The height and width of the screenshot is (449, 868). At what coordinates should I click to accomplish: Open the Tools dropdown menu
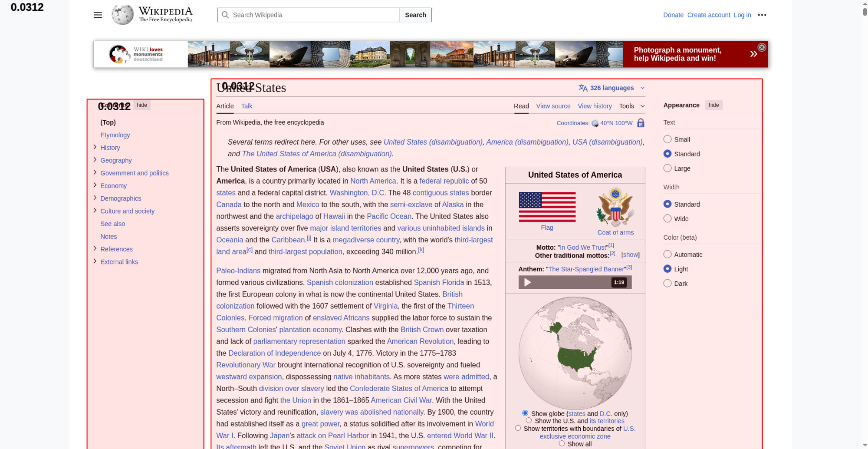pos(631,106)
